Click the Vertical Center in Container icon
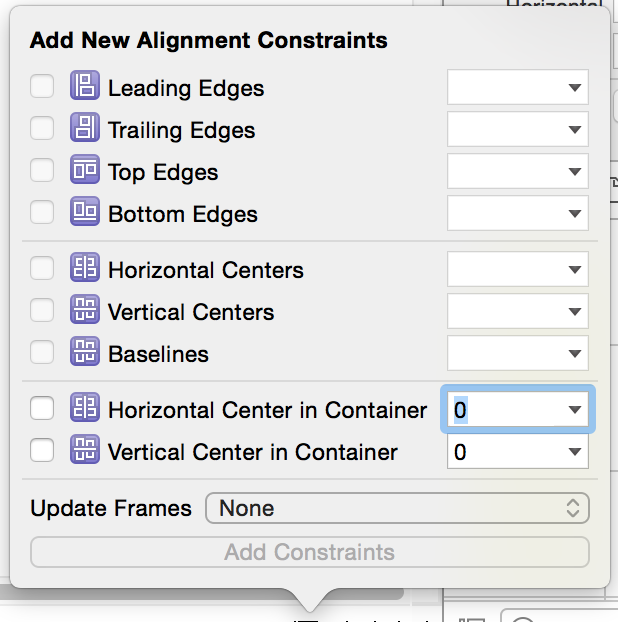 [x=84, y=451]
